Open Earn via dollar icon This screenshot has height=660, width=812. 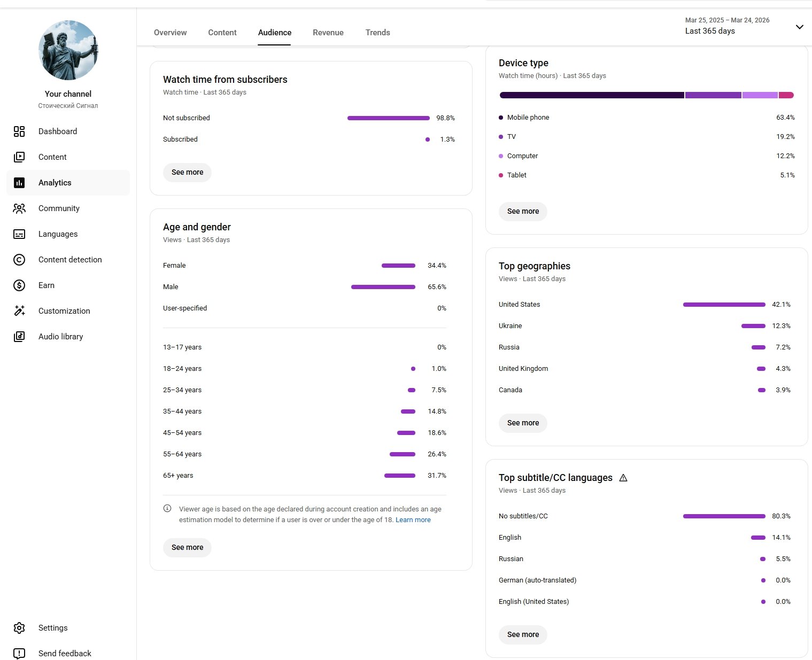[x=19, y=285]
